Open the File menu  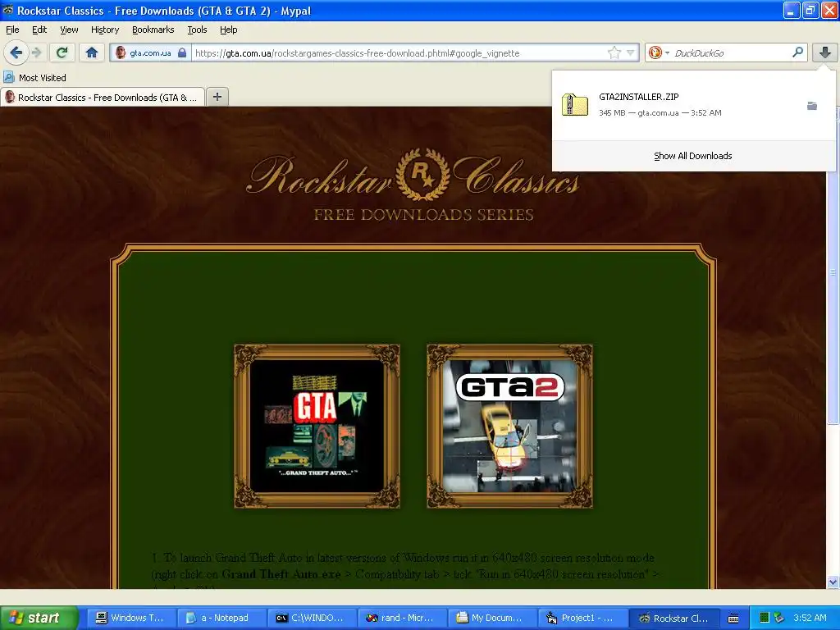click(12, 30)
